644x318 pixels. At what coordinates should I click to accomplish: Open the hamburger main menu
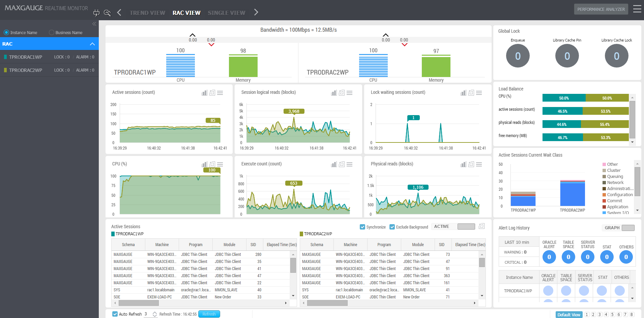637,9
